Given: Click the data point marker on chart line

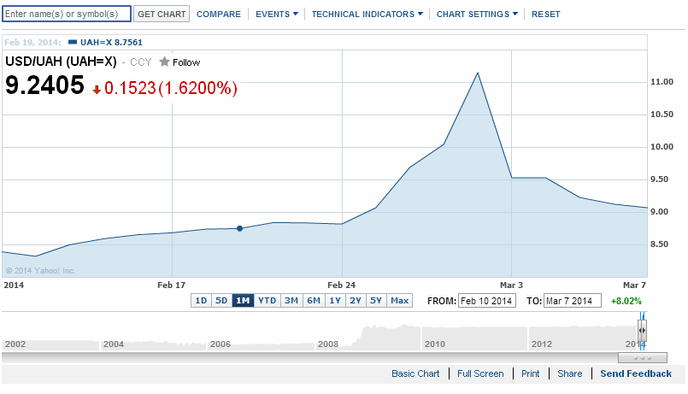Looking at the screenshot, I should coord(240,228).
